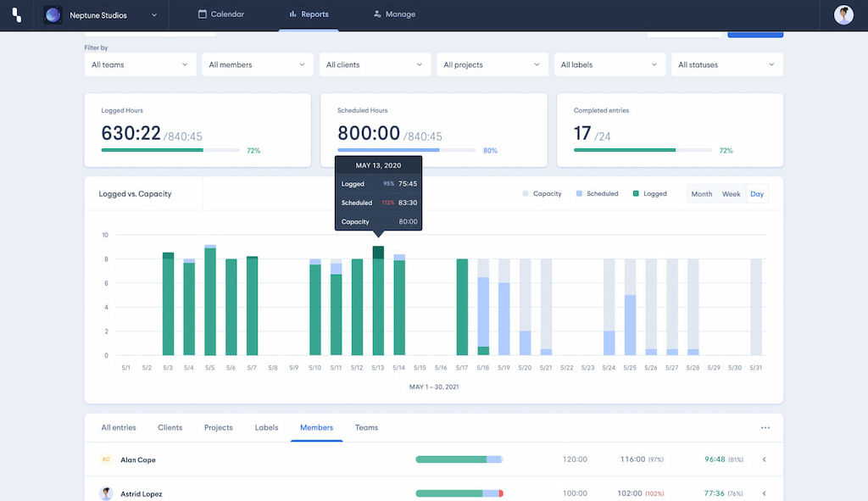Switch the chart to Week view
Image resolution: width=868 pixels, height=501 pixels.
(x=730, y=193)
